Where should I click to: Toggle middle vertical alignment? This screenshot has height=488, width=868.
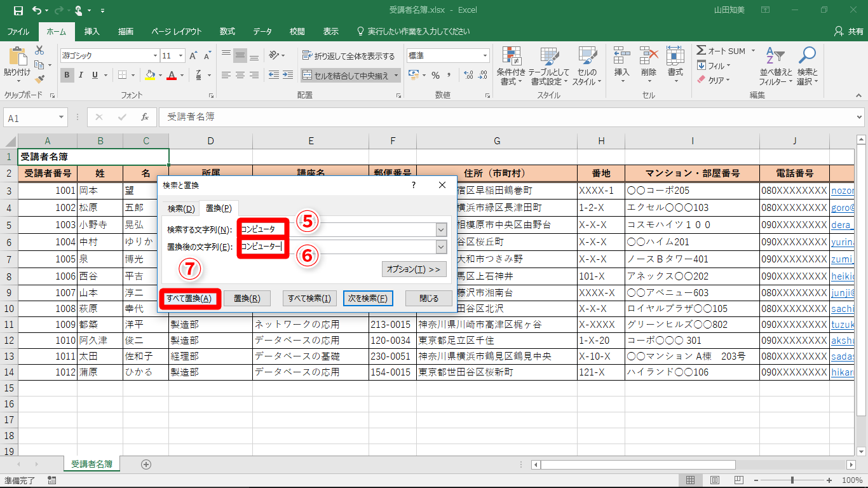click(x=240, y=56)
